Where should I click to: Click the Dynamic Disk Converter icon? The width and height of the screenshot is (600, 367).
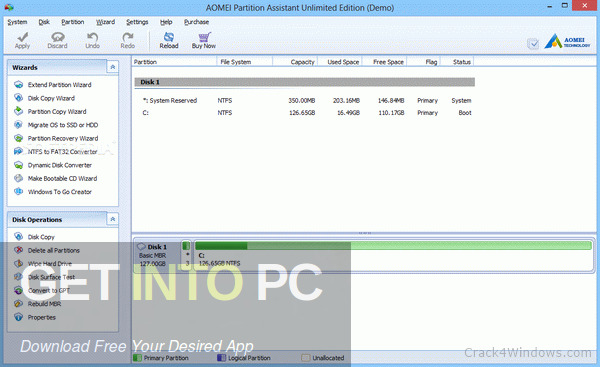coord(18,165)
